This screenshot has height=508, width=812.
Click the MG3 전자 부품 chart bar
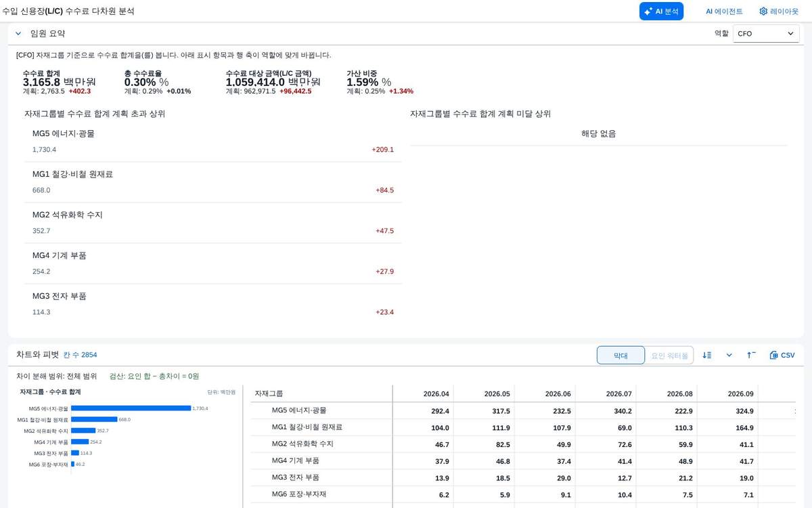[75, 453]
